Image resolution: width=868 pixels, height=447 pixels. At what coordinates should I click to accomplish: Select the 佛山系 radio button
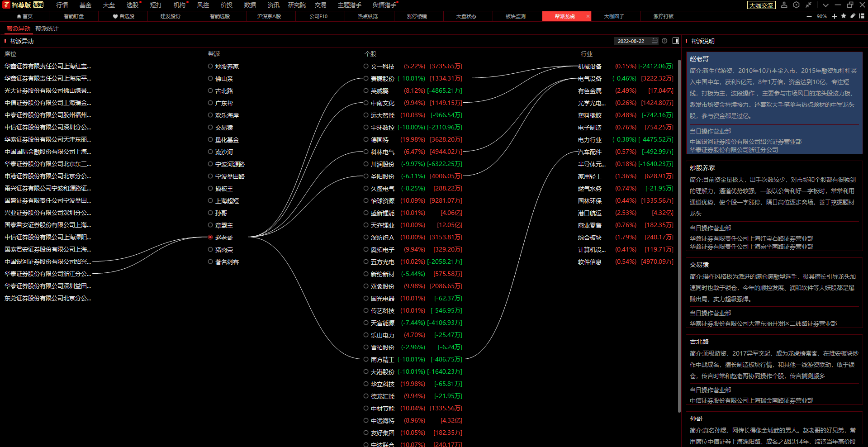[x=210, y=78]
